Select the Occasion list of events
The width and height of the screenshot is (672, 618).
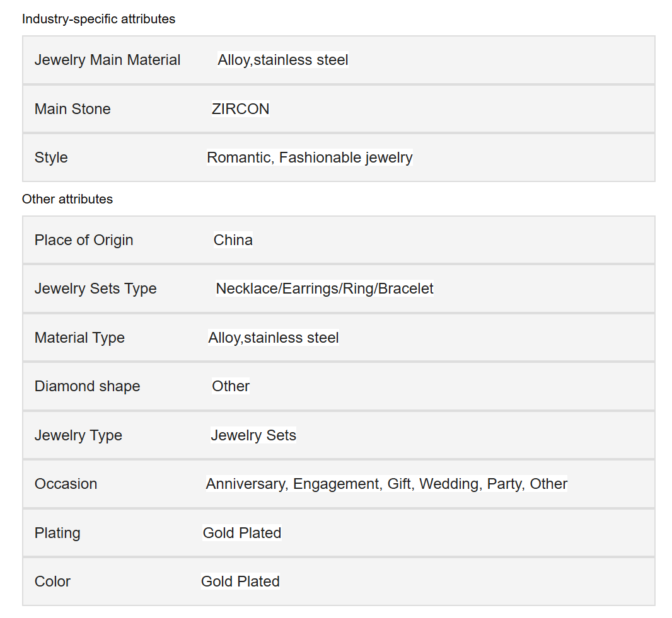tap(386, 484)
